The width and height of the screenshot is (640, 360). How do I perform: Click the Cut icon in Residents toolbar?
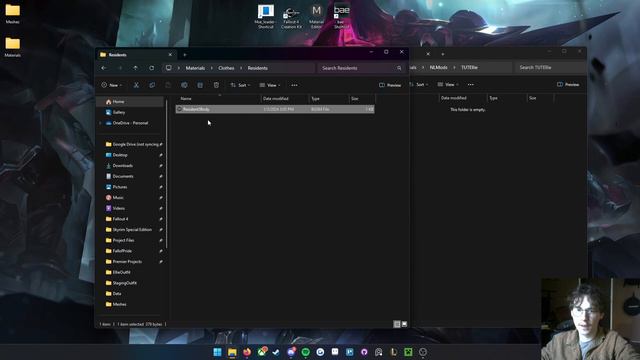[136, 85]
